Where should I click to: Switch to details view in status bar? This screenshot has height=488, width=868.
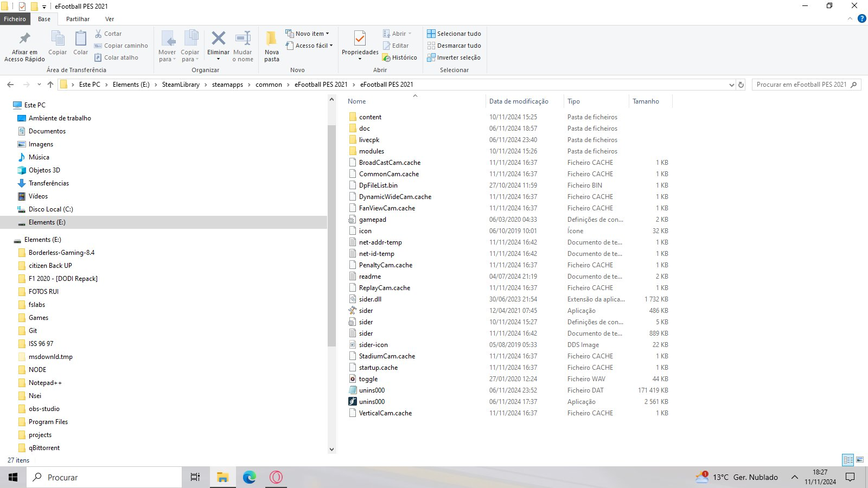(848, 460)
